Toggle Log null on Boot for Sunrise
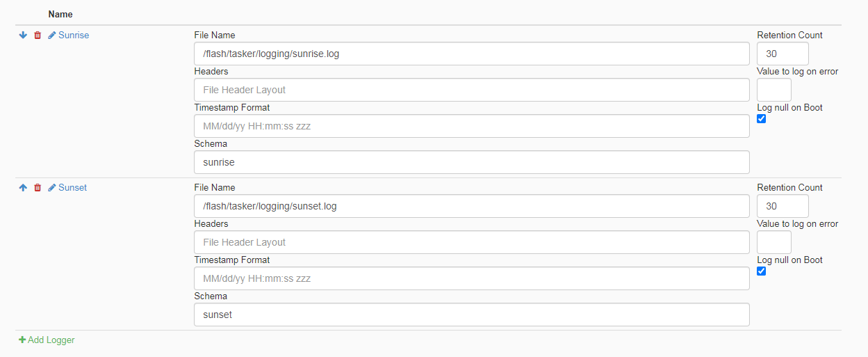This screenshot has width=868, height=357. coord(761,119)
